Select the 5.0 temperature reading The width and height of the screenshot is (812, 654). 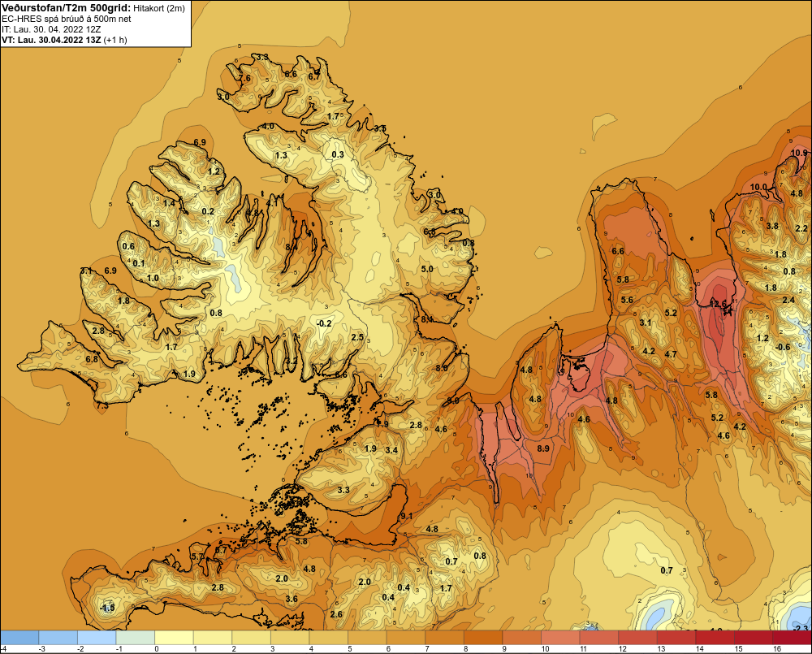(427, 269)
